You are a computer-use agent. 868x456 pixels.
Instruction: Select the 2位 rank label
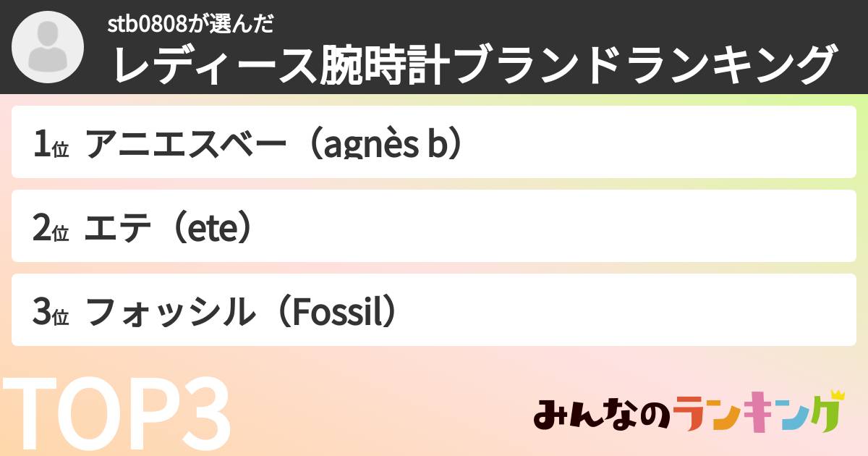tap(51, 229)
